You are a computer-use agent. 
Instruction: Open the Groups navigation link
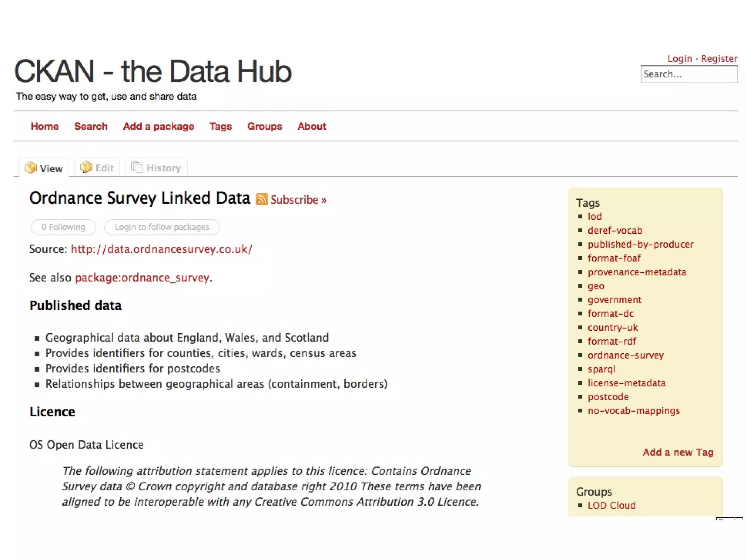click(264, 126)
